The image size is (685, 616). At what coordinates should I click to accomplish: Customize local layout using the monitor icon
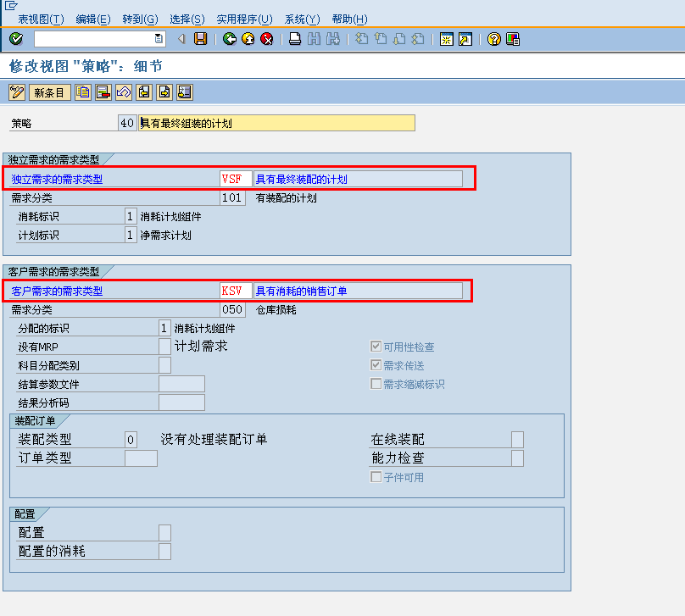pyautogui.click(x=513, y=39)
